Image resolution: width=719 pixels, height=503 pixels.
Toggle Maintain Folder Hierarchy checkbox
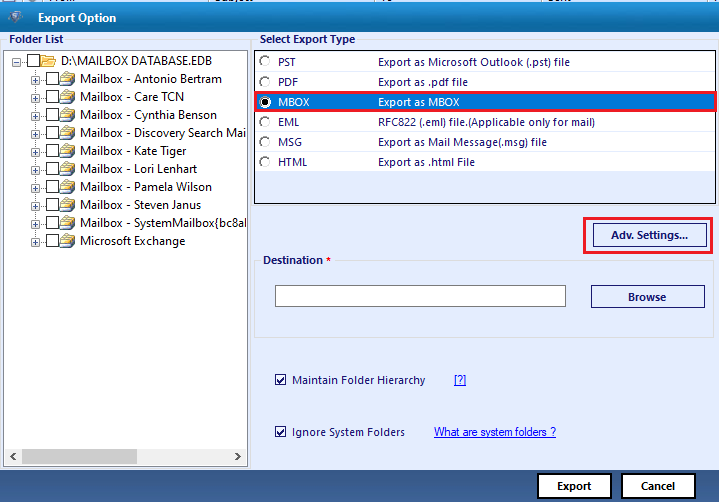(280, 380)
